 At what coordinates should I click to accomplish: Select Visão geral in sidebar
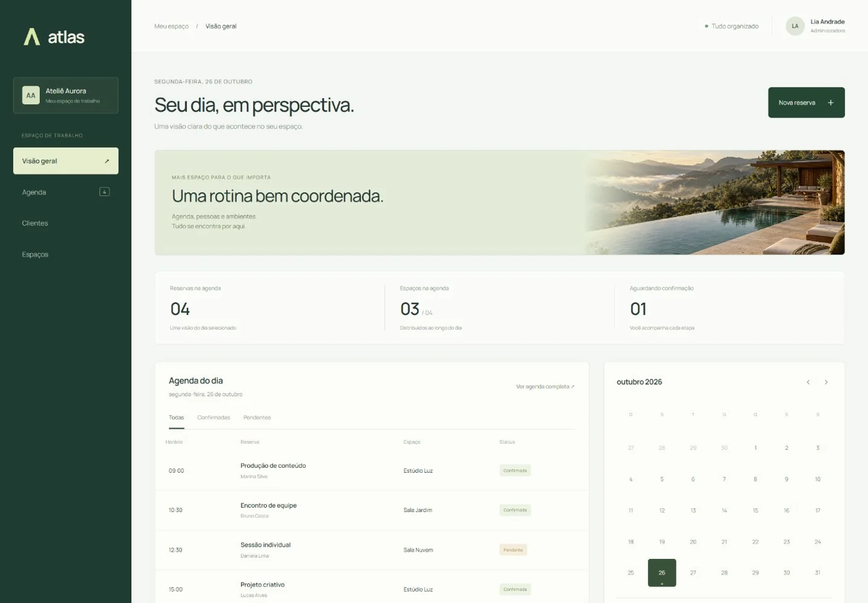(x=66, y=161)
